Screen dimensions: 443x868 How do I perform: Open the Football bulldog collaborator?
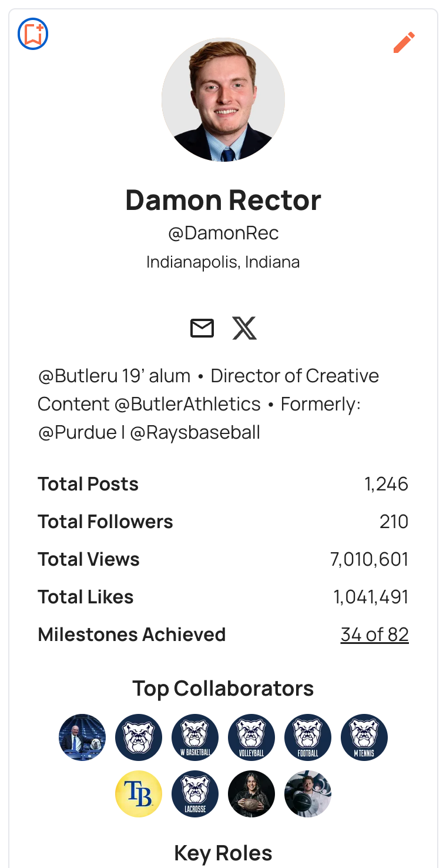(x=308, y=737)
